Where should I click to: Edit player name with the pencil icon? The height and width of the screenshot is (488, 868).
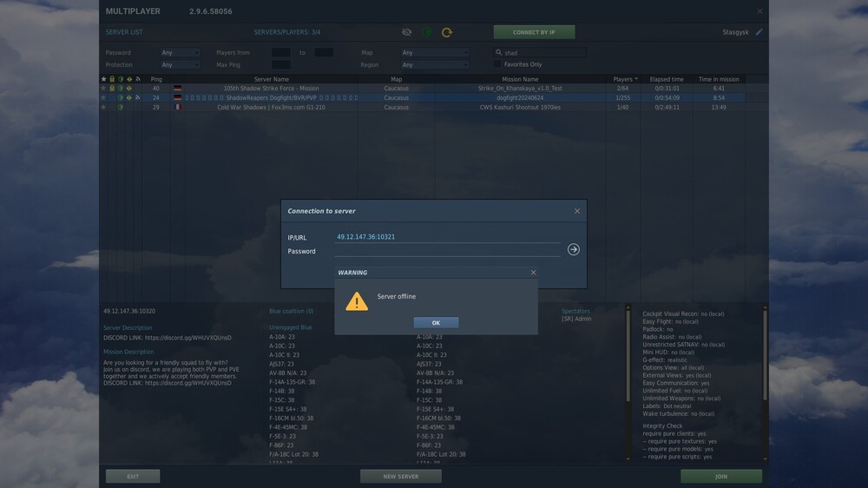pos(759,32)
